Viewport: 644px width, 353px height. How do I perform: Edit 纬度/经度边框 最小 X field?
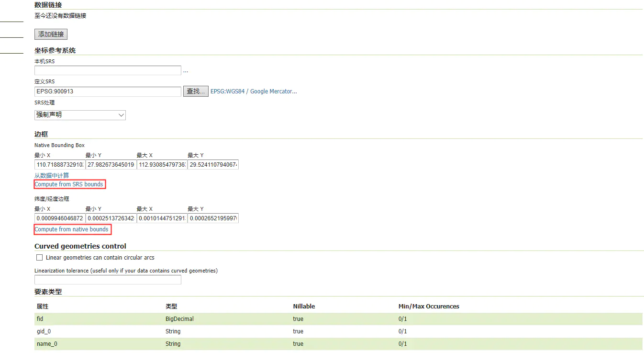tap(60, 218)
